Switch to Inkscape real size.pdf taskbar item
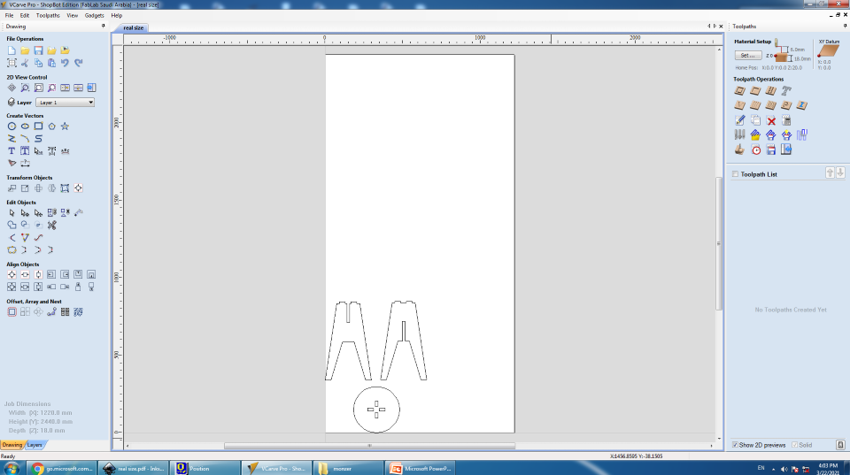 135,468
